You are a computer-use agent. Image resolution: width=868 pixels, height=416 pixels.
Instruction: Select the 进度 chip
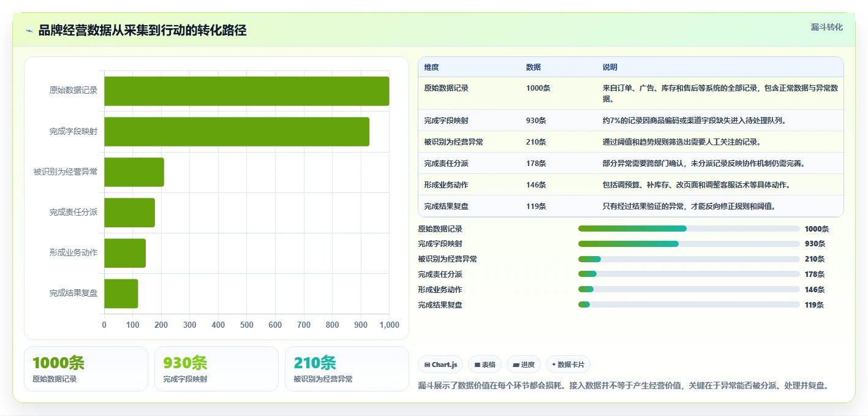(x=524, y=365)
